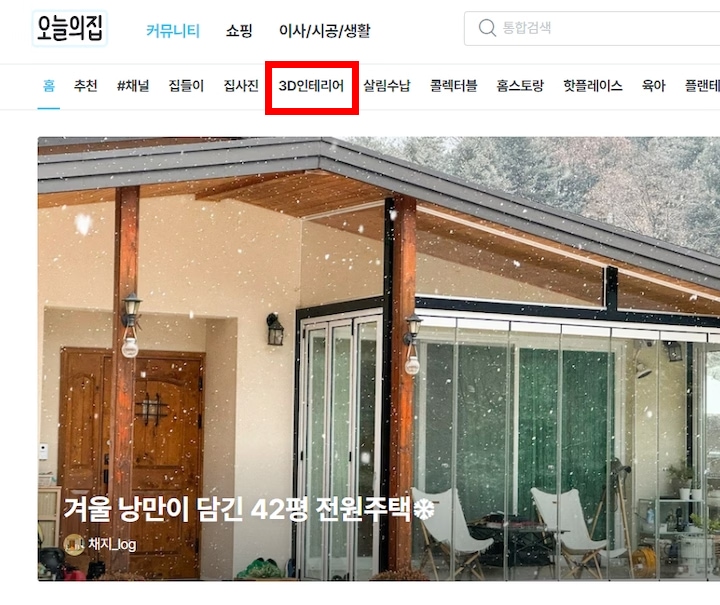Select the 살림수납 tab

(x=387, y=86)
